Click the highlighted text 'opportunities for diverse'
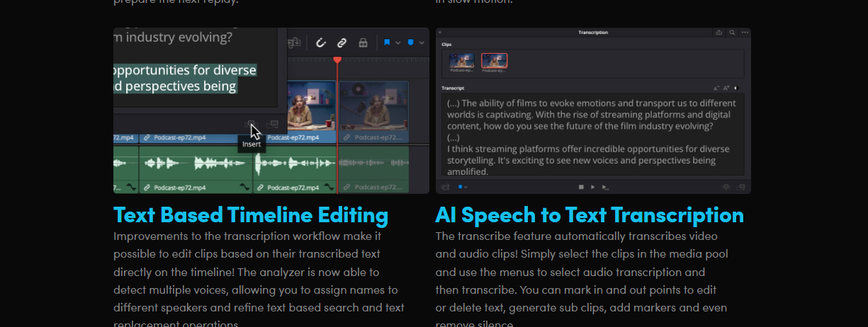The image size is (868, 327). tap(185, 70)
